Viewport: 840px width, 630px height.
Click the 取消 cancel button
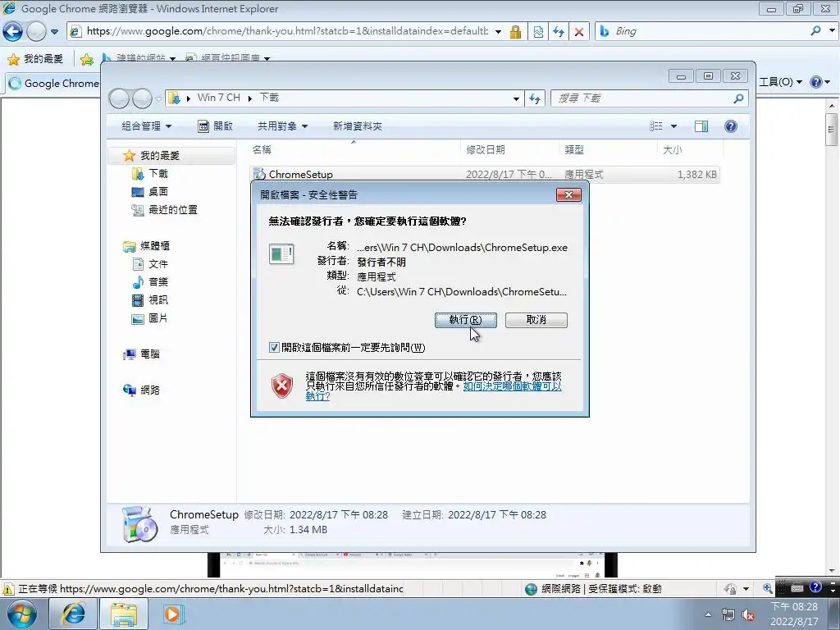536,320
